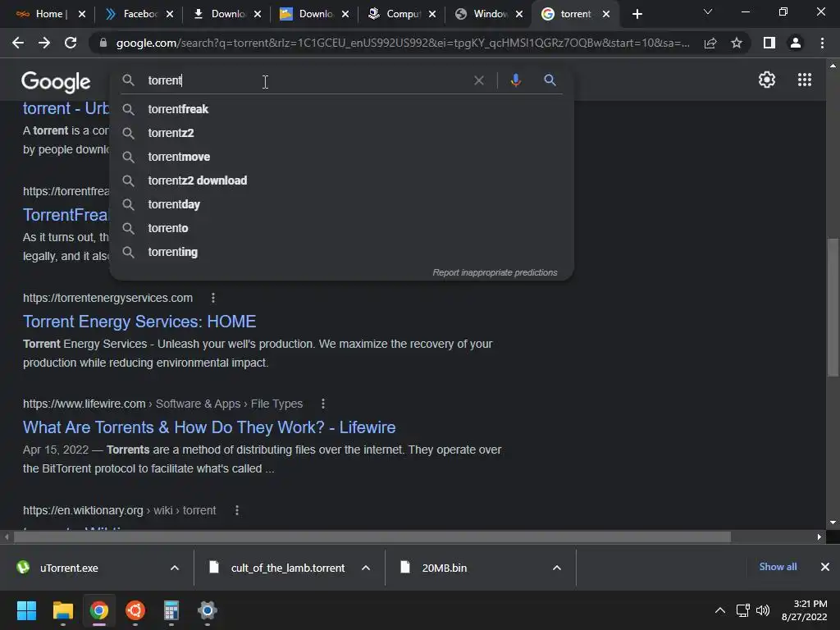Start voice search with microphone
This screenshot has height=630, width=840.
point(515,80)
